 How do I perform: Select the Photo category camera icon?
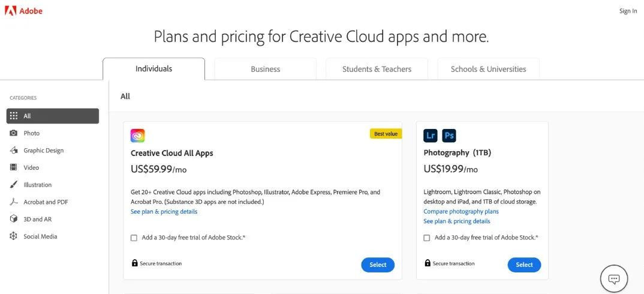pyautogui.click(x=13, y=133)
